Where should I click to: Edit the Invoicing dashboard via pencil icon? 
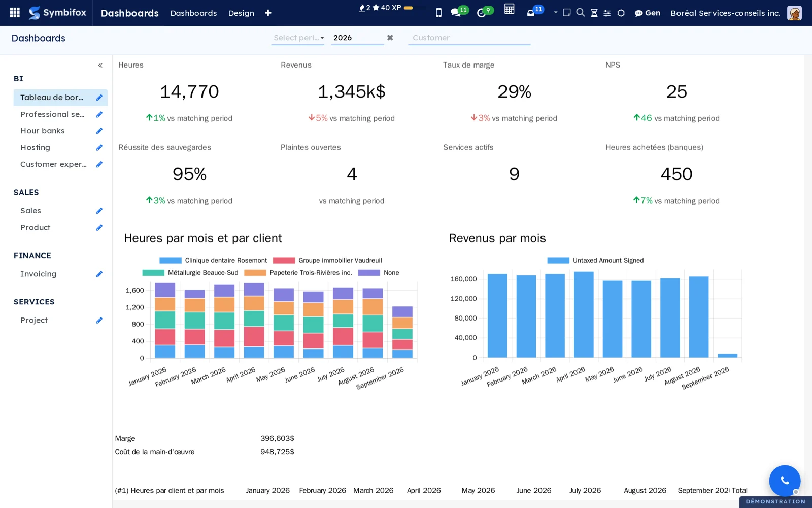pyautogui.click(x=99, y=274)
